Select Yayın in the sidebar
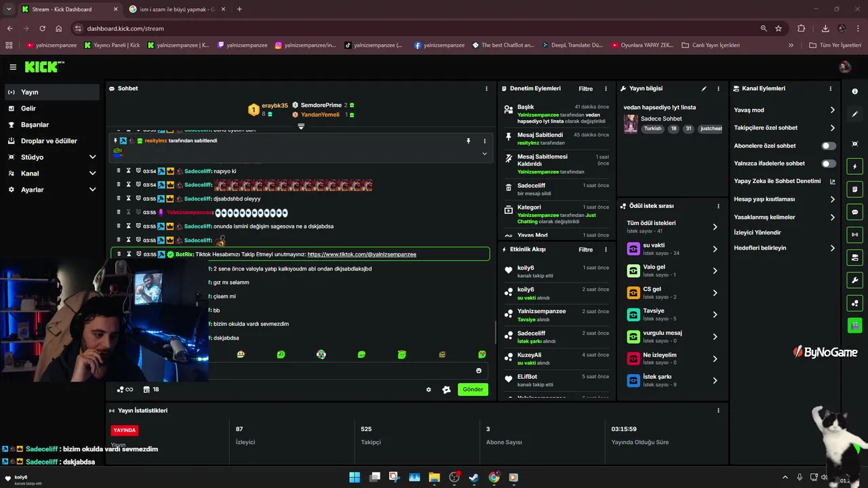868x488 pixels. (52, 92)
